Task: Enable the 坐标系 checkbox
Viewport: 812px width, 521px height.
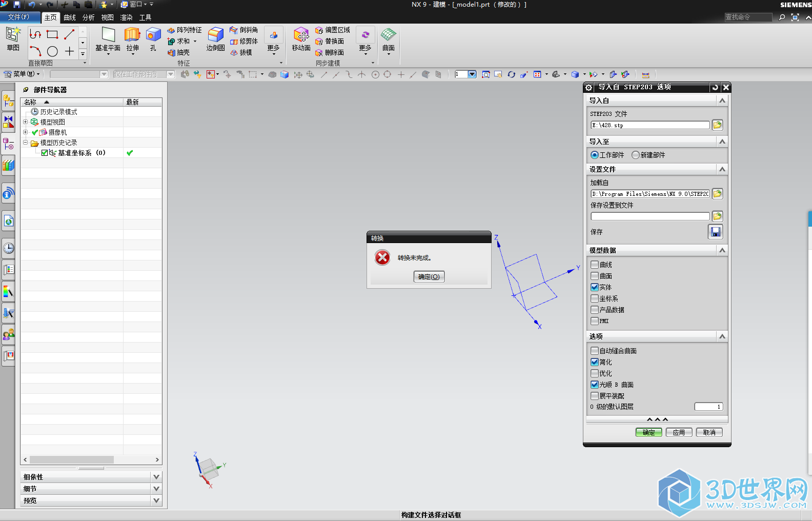Action: (x=595, y=298)
